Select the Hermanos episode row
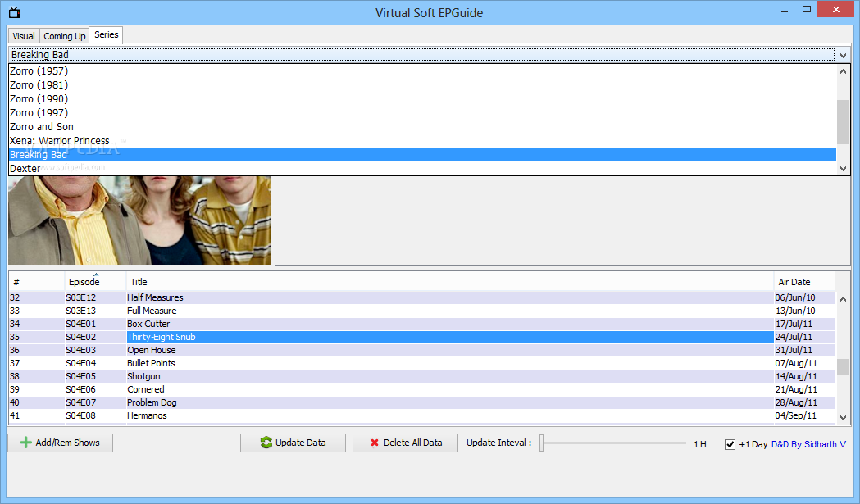This screenshot has height=504, width=860. pos(421,416)
